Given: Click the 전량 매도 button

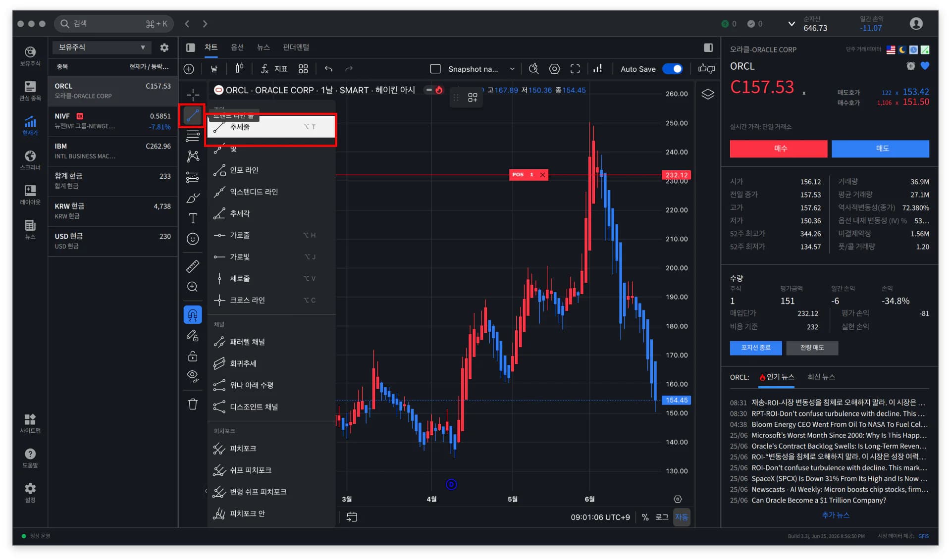Looking at the screenshot, I should point(812,348).
